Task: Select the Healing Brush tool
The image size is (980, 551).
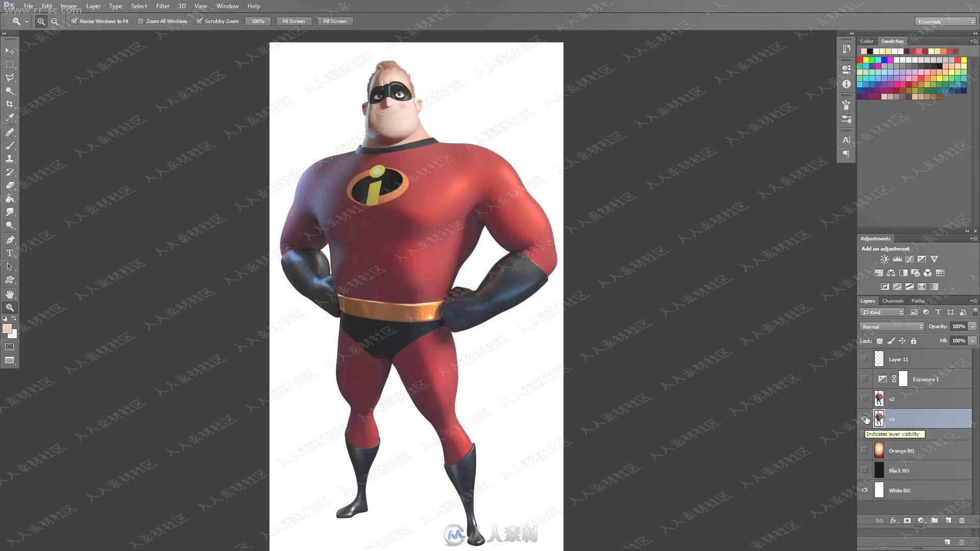Action: 10,132
